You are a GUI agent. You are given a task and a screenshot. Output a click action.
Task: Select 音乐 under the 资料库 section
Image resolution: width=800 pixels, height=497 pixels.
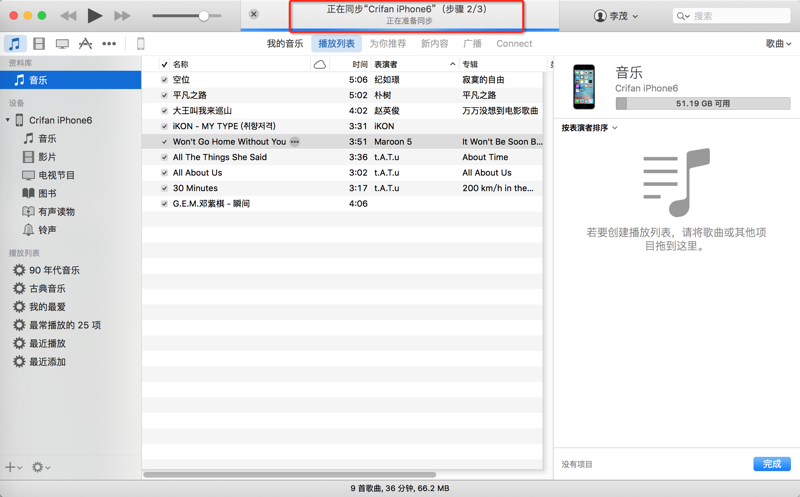tap(70, 80)
